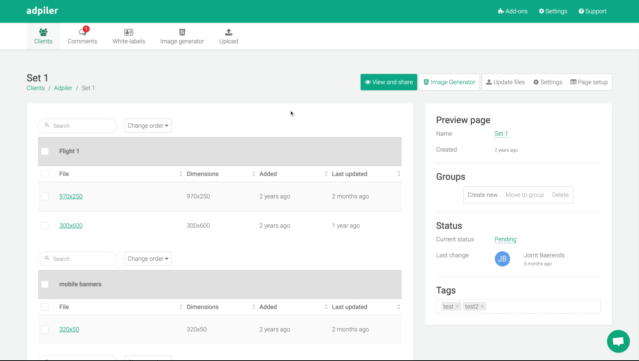This screenshot has width=639, height=361.
Task: Open the chat support bubble icon
Action: point(618,341)
